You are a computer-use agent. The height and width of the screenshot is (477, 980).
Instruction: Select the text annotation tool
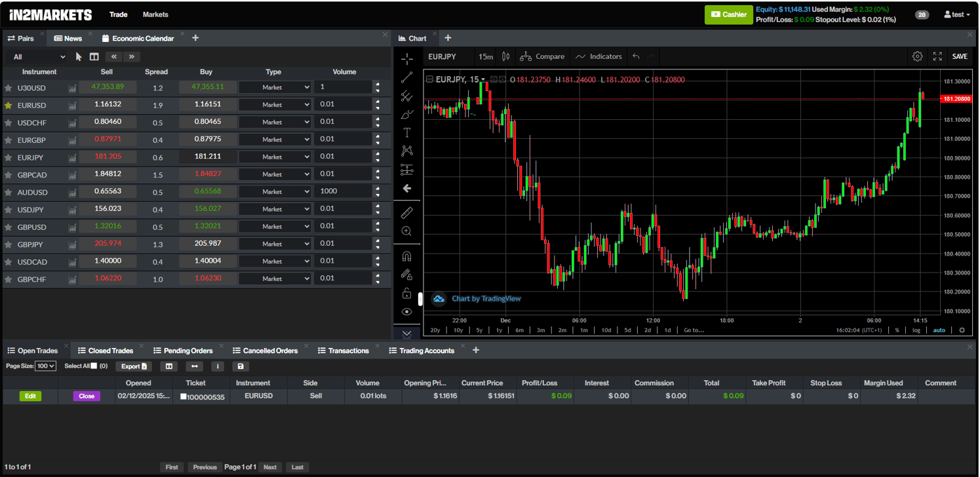coord(407,133)
